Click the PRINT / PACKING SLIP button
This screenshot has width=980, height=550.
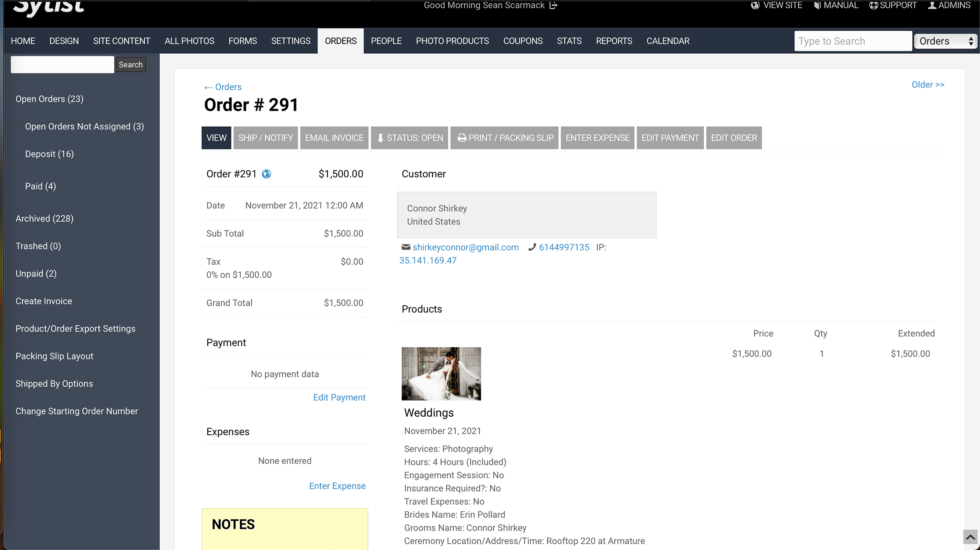505,138
